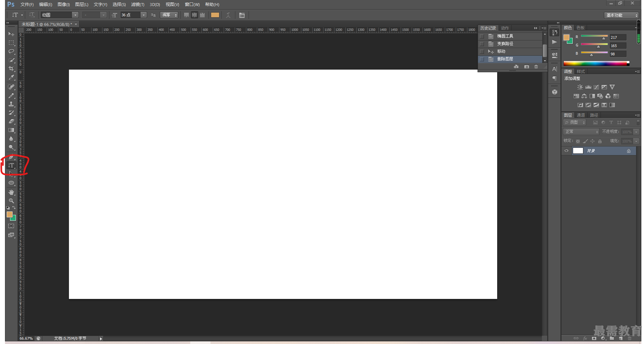Select the Move tool
Image resolution: width=644 pixels, height=344 pixels.
pyautogui.click(x=11, y=34)
